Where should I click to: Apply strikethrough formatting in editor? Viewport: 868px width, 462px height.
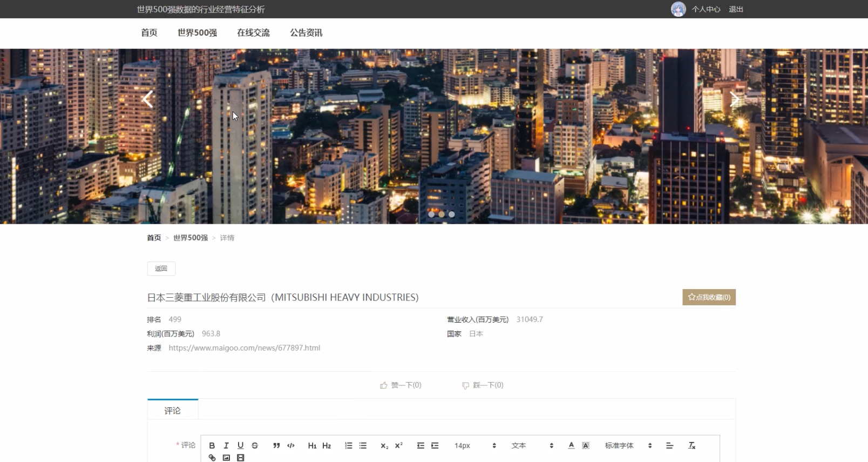click(255, 446)
